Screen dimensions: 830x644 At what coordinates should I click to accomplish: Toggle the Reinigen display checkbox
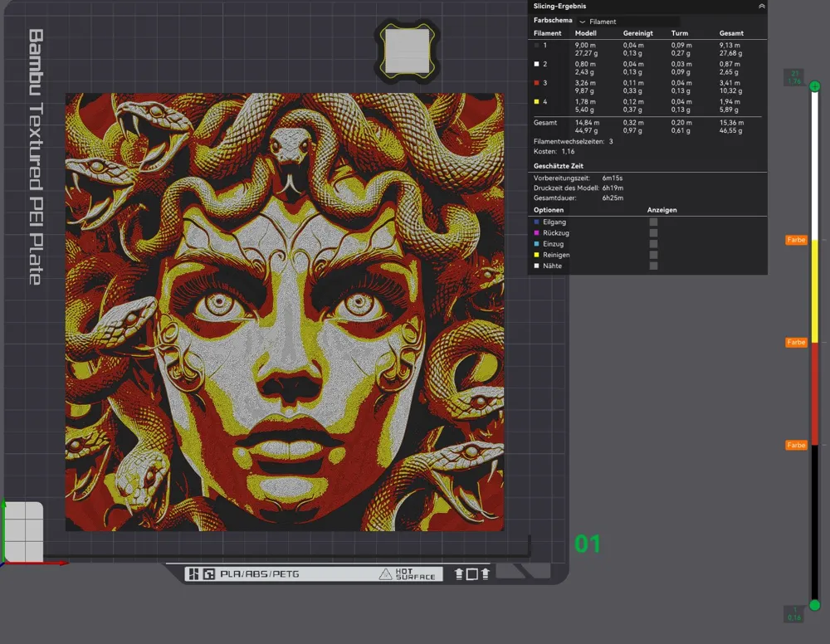[x=653, y=255]
